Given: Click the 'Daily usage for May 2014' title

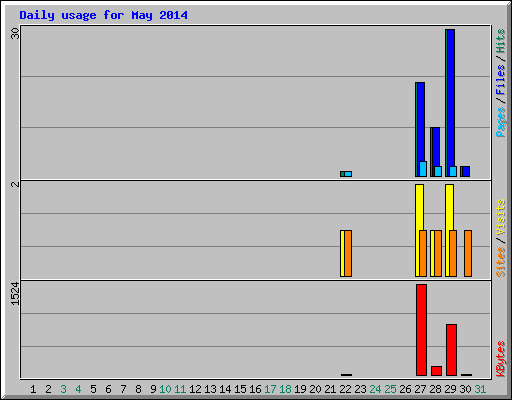Looking at the screenshot, I should click(x=103, y=15).
